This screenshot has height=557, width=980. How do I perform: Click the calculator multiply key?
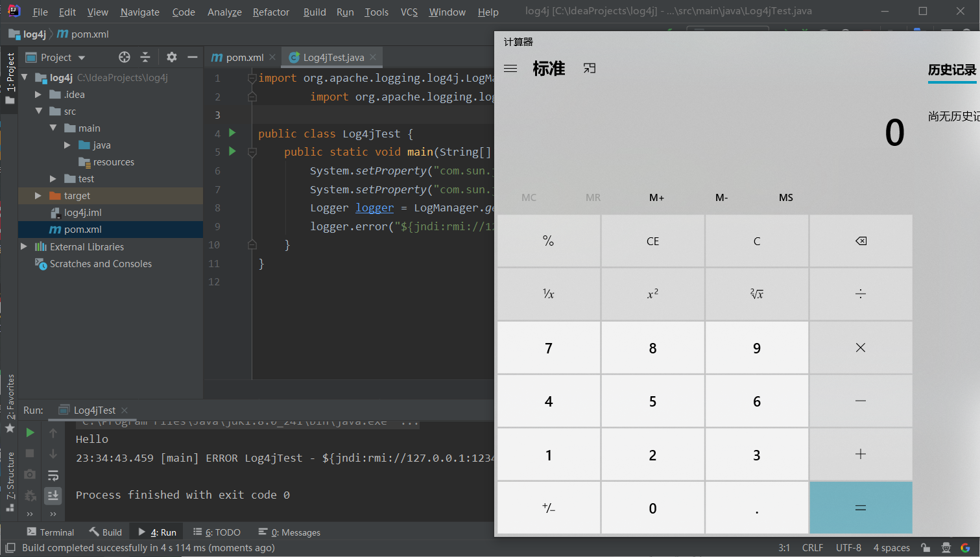point(861,348)
